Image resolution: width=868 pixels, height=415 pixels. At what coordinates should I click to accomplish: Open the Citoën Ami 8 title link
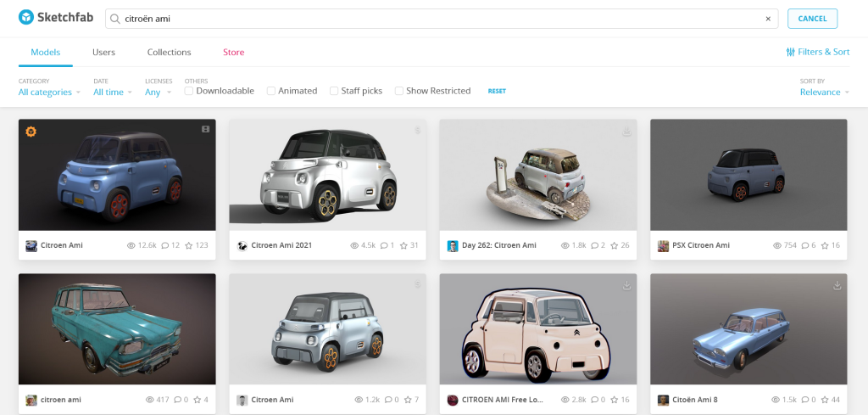(695, 400)
